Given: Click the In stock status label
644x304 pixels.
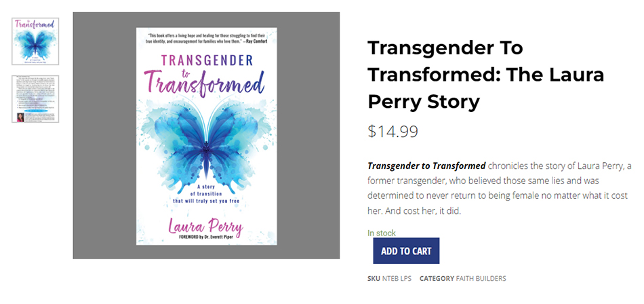Looking at the screenshot, I should pos(382,233).
